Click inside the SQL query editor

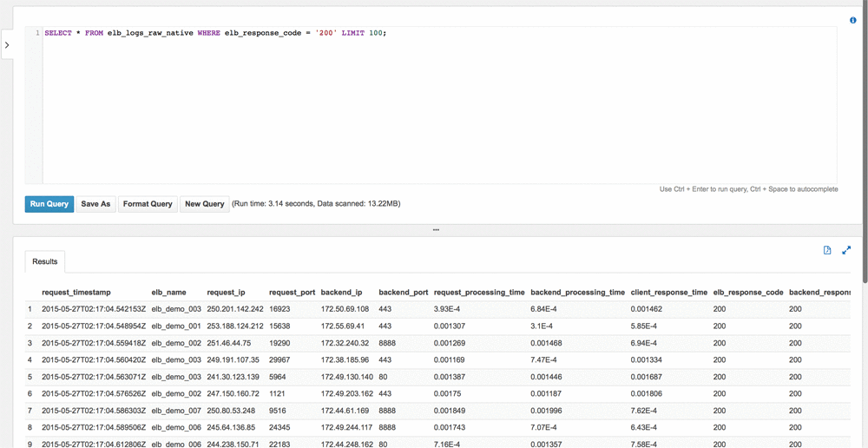pyautogui.click(x=434, y=104)
